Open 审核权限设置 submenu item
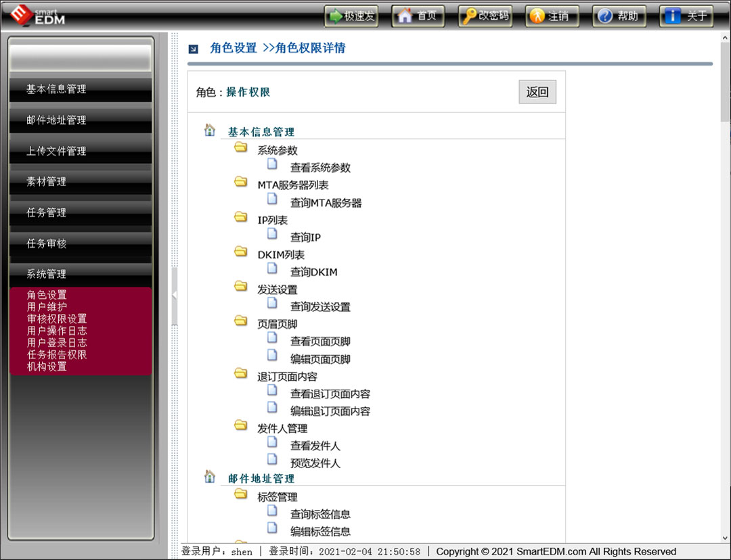The width and height of the screenshot is (731, 560). coord(57,319)
